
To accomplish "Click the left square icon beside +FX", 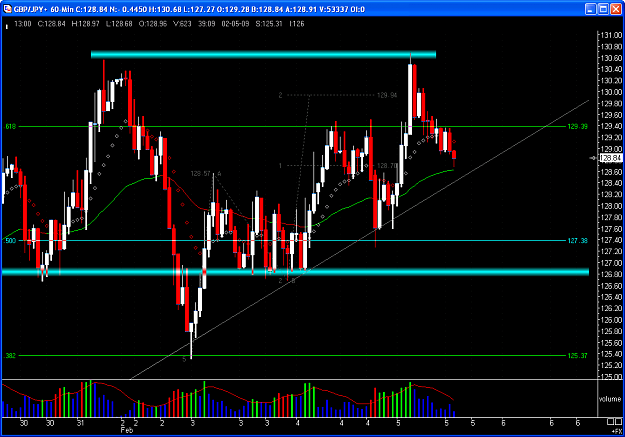I will tap(610, 422).
